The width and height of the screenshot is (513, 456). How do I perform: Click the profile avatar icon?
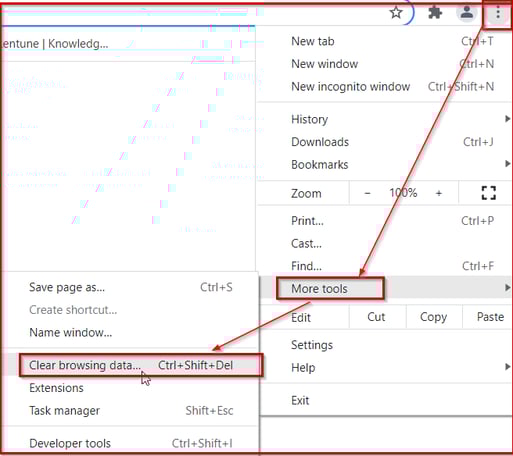tap(467, 13)
